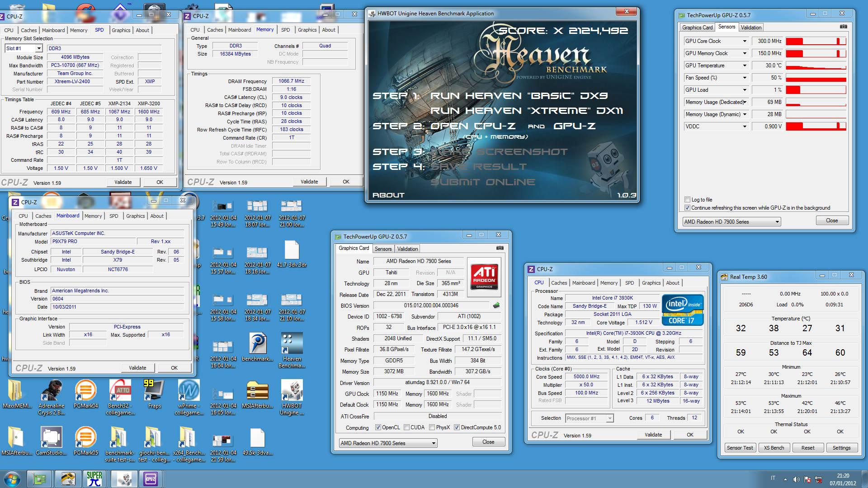Click GPU-Z screenshot camera icon in Sensors window
Image resolution: width=868 pixels, height=488 pixels.
[843, 27]
